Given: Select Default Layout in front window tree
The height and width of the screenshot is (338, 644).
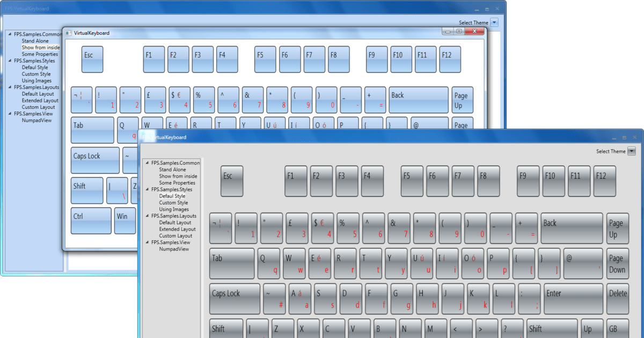Looking at the screenshot, I should pos(175,222).
